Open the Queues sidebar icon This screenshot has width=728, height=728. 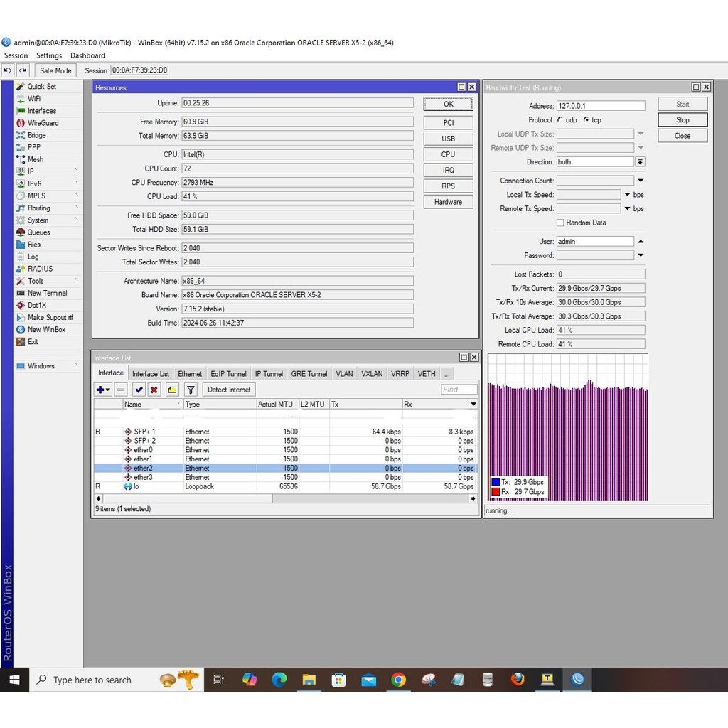point(21,232)
